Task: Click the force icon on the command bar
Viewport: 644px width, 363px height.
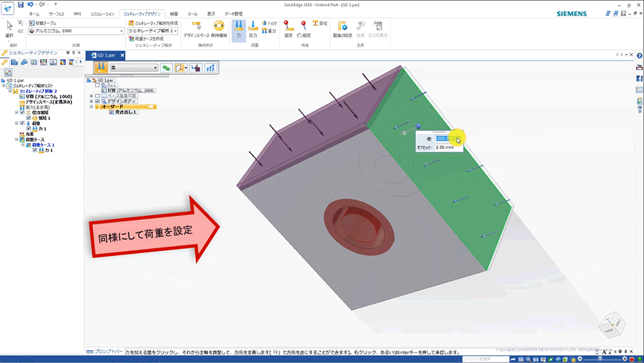Action: 101,68
